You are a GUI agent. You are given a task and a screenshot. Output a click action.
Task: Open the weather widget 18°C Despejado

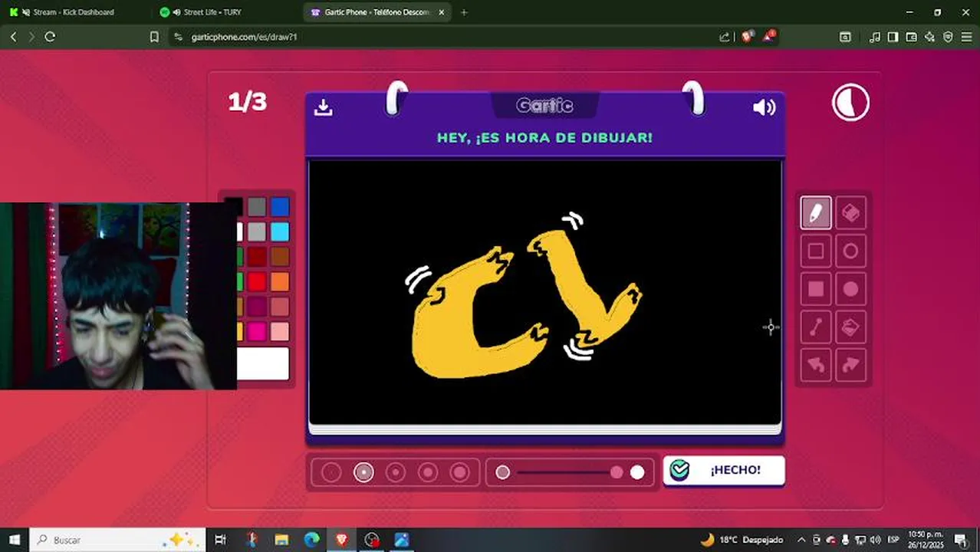point(742,540)
